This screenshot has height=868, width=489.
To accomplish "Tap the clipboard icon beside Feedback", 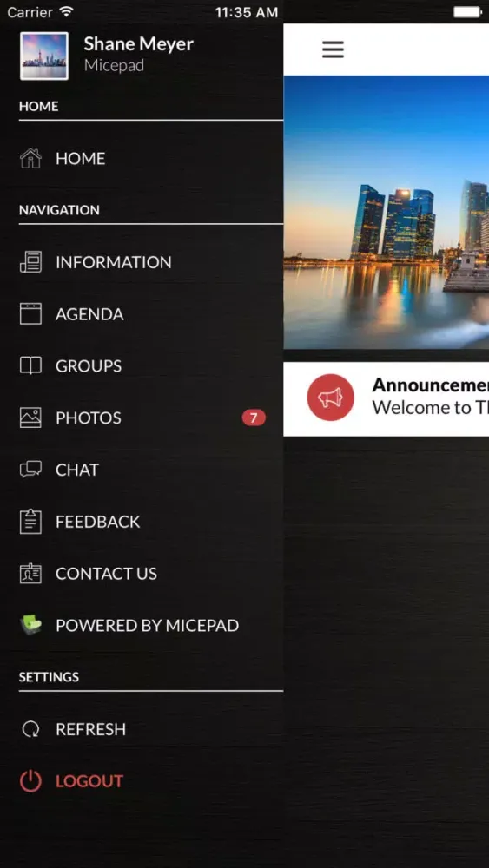I will pyautogui.click(x=30, y=521).
